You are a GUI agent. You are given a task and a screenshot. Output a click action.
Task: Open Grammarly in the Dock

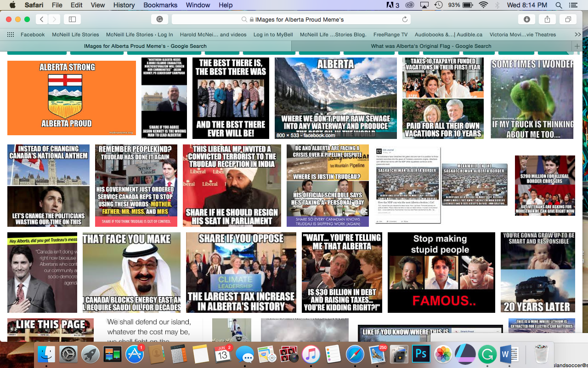click(x=487, y=354)
